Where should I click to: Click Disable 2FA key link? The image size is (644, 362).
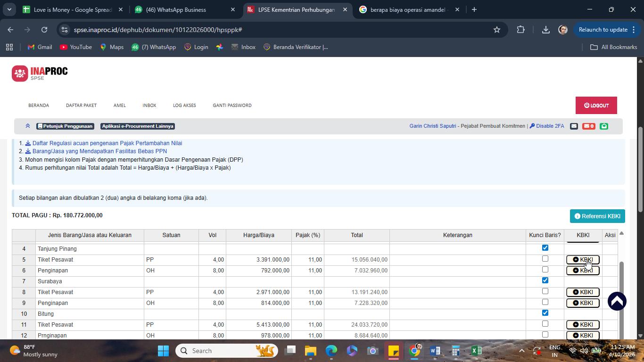[547, 126]
